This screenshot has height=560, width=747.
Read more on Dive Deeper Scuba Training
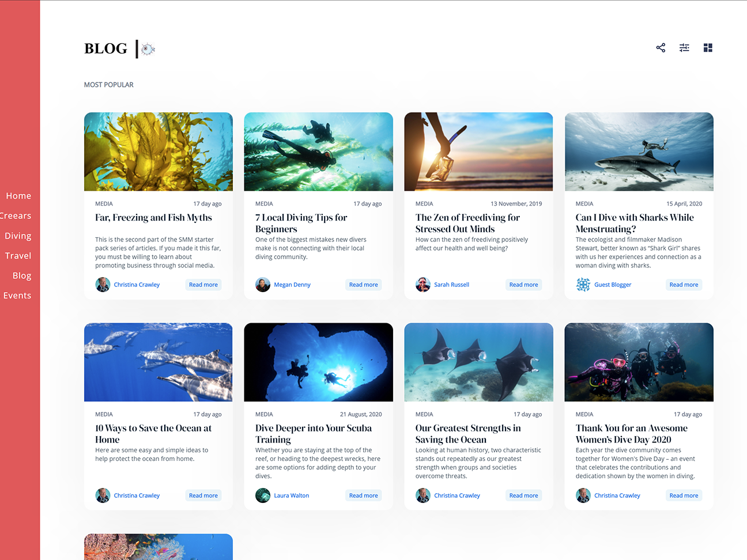[x=364, y=495]
